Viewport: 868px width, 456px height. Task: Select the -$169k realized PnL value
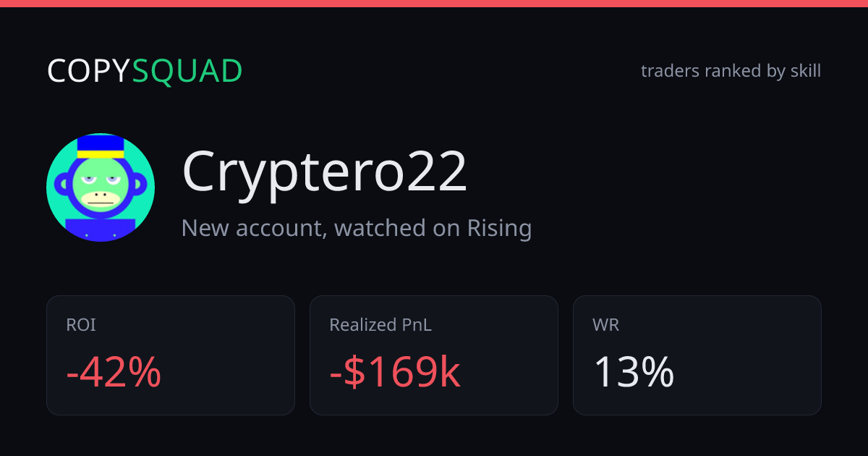395,373
